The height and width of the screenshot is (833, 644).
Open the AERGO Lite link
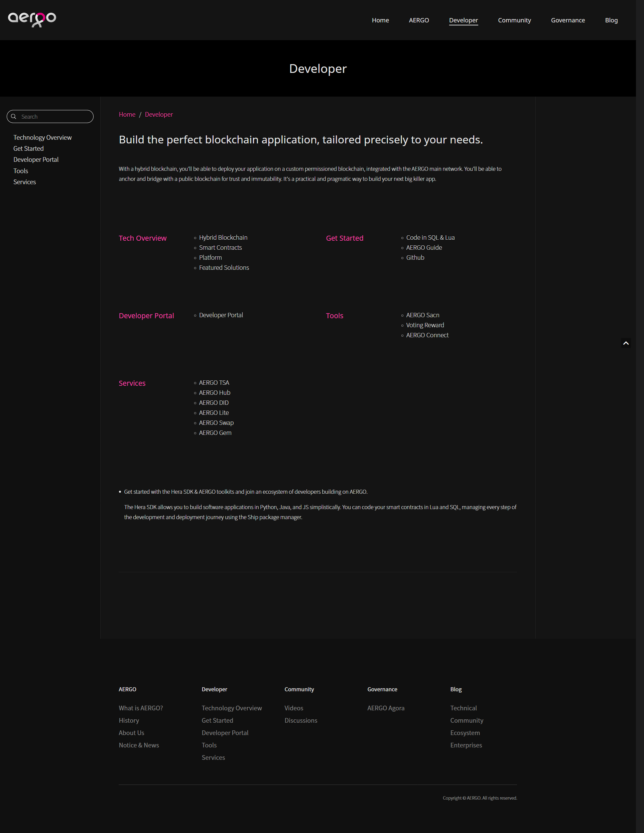click(214, 413)
